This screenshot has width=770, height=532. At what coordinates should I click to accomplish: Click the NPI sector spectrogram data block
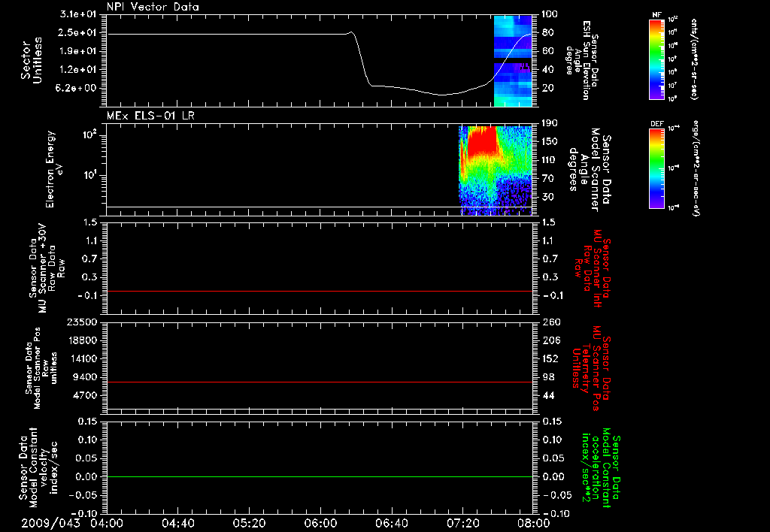pos(513,61)
